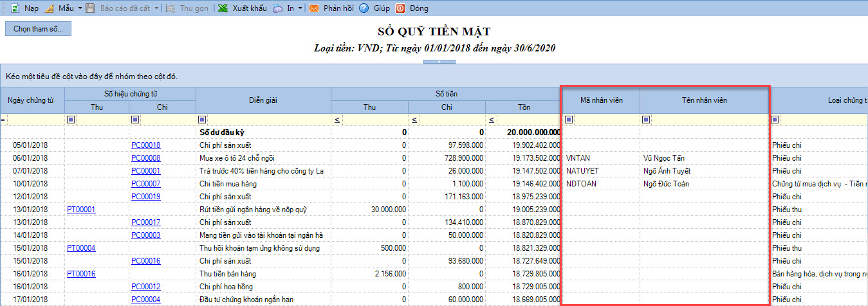The image size is (868, 306).
Task: Open filter operator for Tồn column
Action: coord(492,119)
